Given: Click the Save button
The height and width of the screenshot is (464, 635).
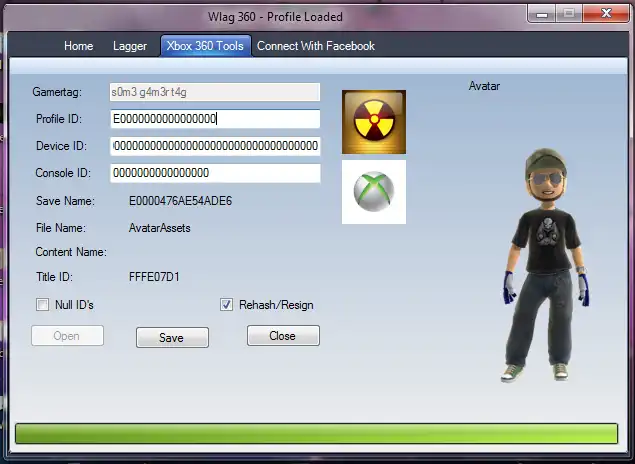Looking at the screenshot, I should 172,338.
